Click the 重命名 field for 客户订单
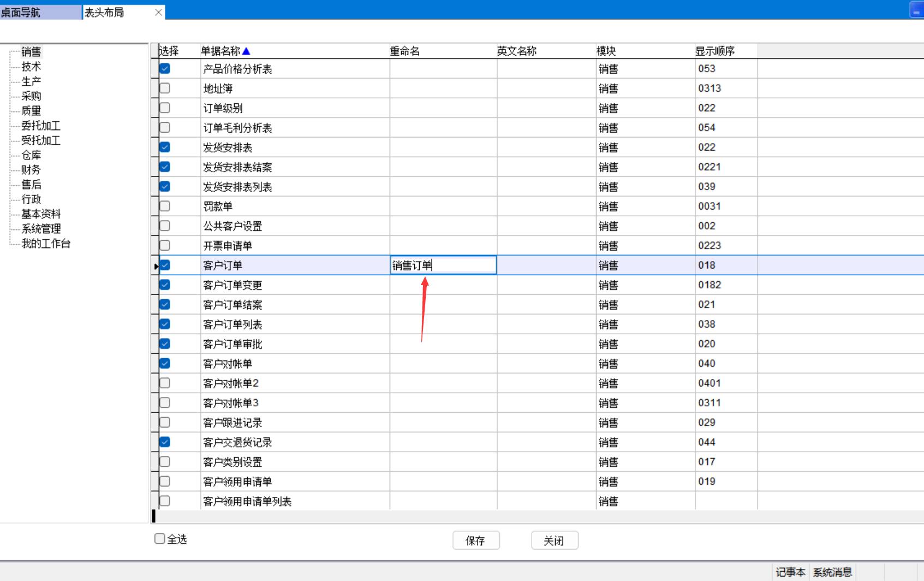 coord(443,265)
